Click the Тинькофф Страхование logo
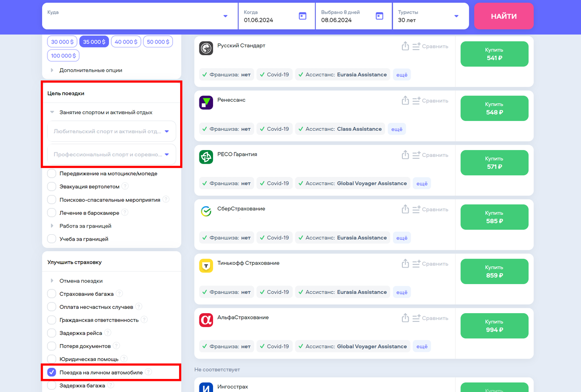Viewport: 581px width, 392px height. (206, 266)
